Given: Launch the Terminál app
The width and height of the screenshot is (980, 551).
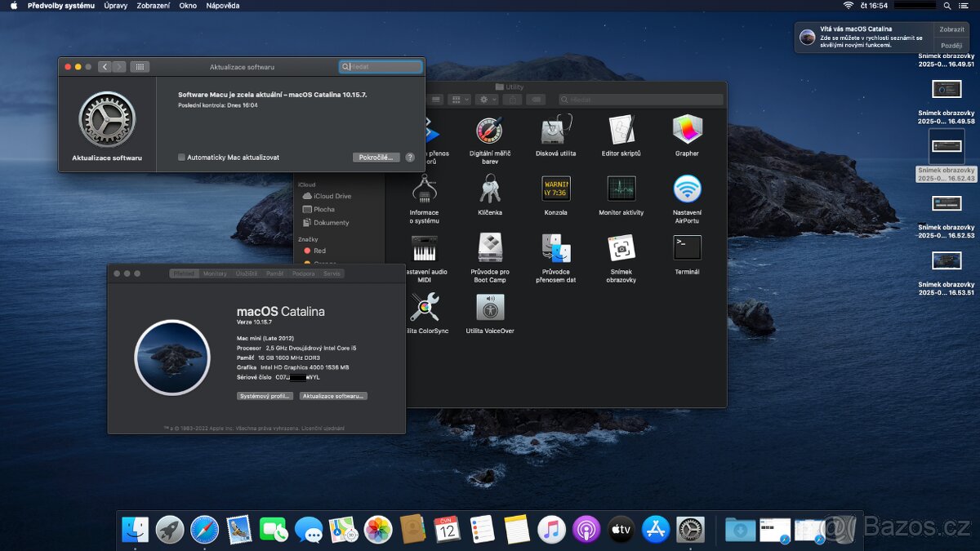Looking at the screenshot, I should click(687, 248).
